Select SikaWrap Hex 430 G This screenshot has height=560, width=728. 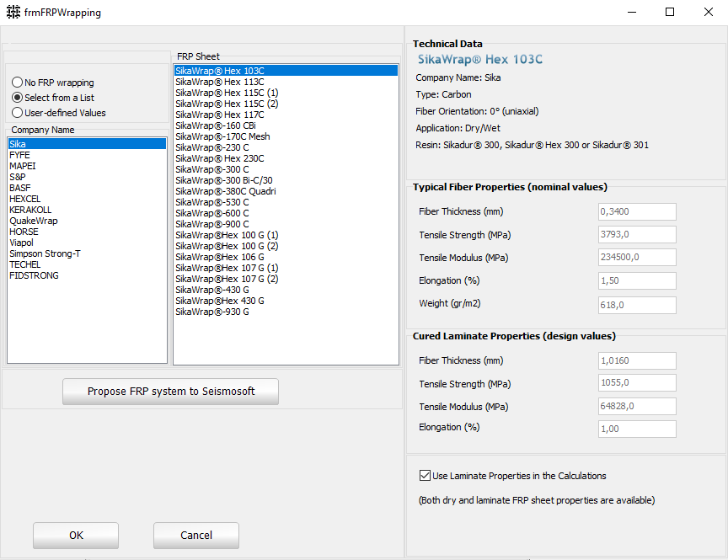286,301
